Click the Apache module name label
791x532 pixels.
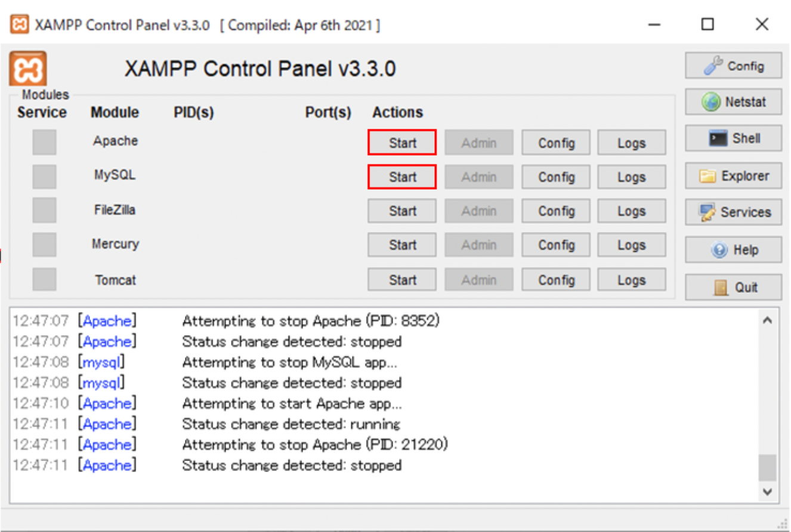point(115,141)
